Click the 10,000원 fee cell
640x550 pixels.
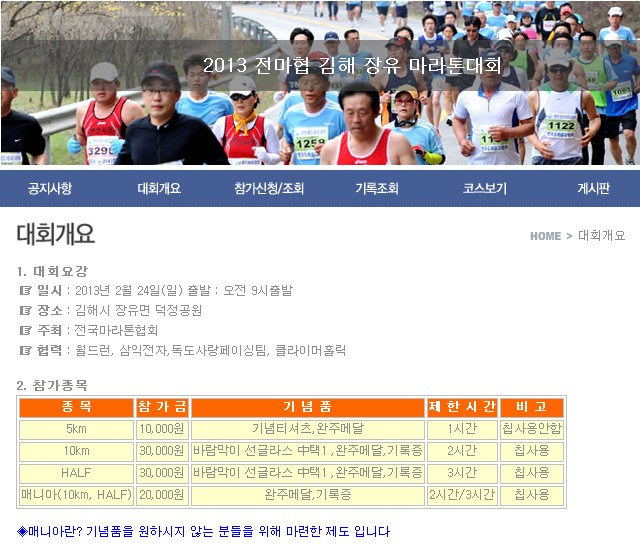[162, 430]
